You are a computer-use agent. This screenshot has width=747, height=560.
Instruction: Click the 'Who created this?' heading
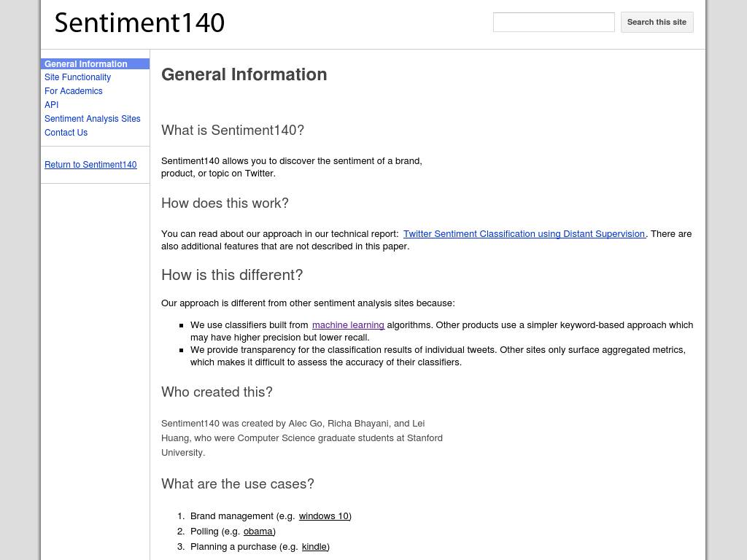217,392
